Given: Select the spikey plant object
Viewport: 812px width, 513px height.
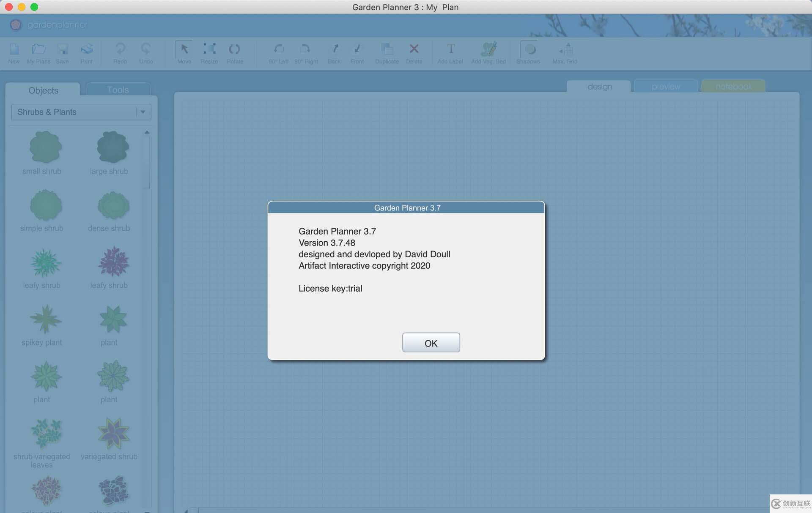Looking at the screenshot, I should coord(45,319).
